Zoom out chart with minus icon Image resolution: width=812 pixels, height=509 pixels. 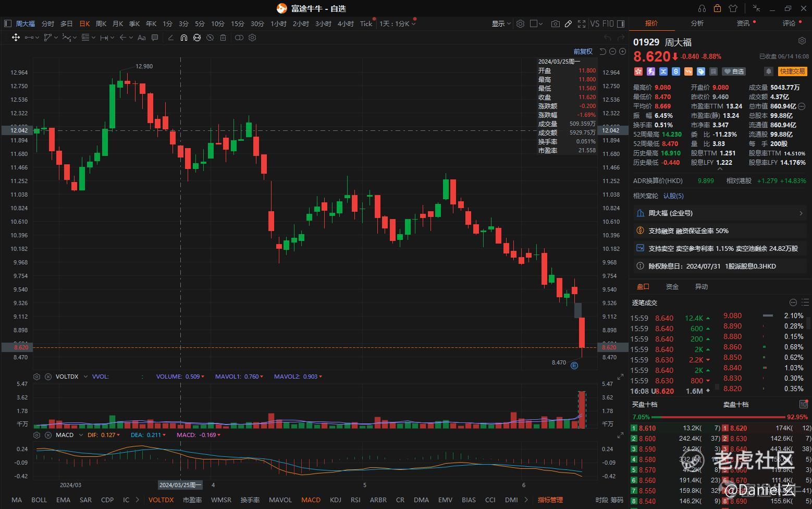(613, 51)
